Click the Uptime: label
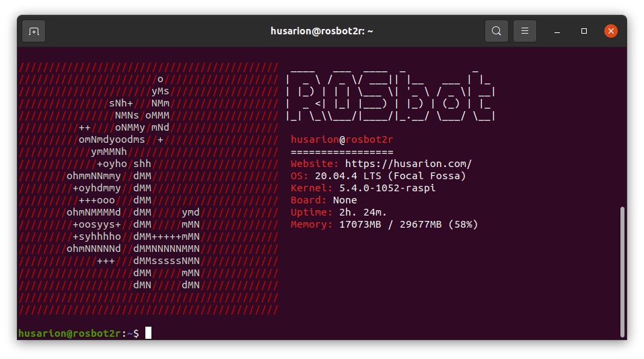The width and height of the screenshot is (644, 359). 312,212
